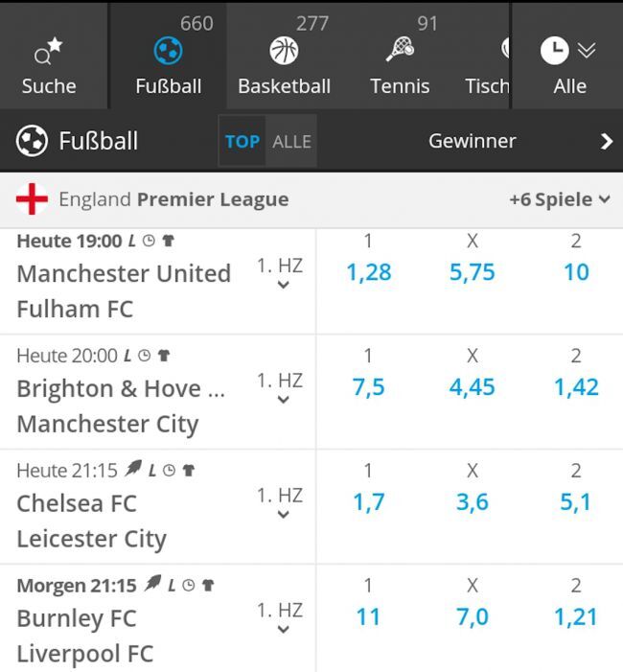Select the Fußball sport icon
Image resolution: width=623 pixels, height=672 pixels.
169,51
